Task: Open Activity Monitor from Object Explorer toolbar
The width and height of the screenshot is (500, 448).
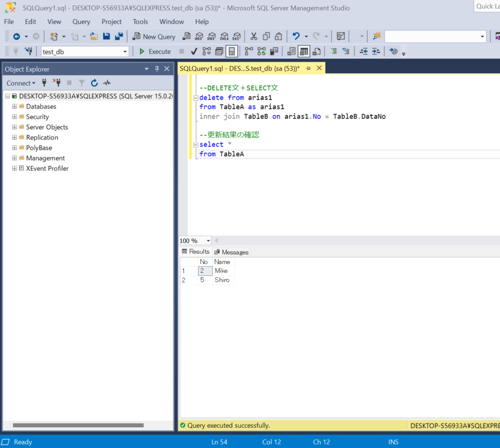Action: (x=107, y=83)
